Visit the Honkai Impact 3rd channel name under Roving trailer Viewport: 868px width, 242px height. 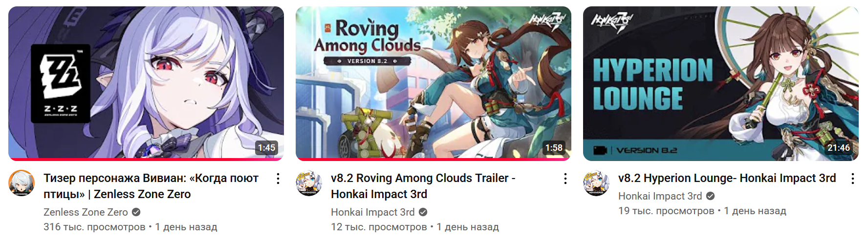coord(373,212)
